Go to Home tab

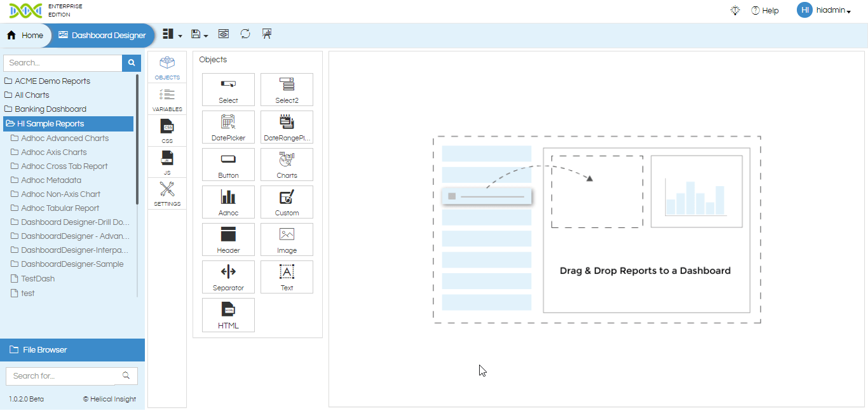point(25,36)
